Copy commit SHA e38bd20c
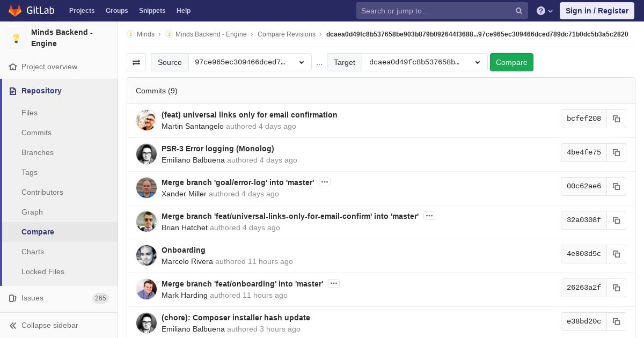The width and height of the screenshot is (644, 338). click(616, 321)
